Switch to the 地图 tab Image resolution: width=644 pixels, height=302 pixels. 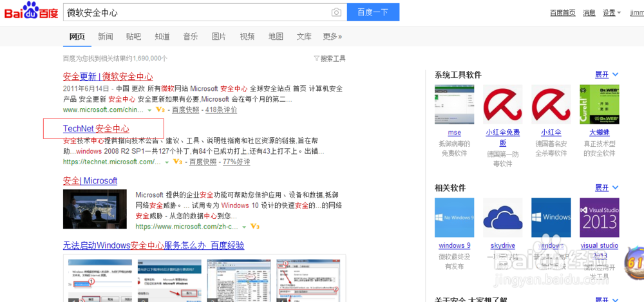(x=276, y=37)
